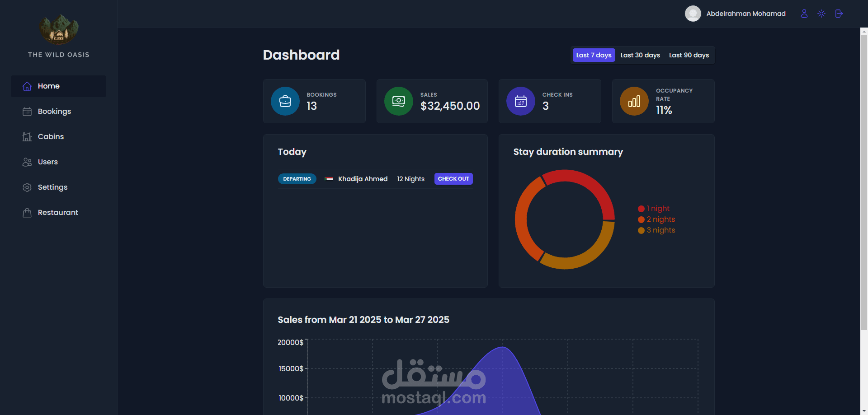Click the sales value $32,450.00
The height and width of the screenshot is (415, 868).
(450, 106)
